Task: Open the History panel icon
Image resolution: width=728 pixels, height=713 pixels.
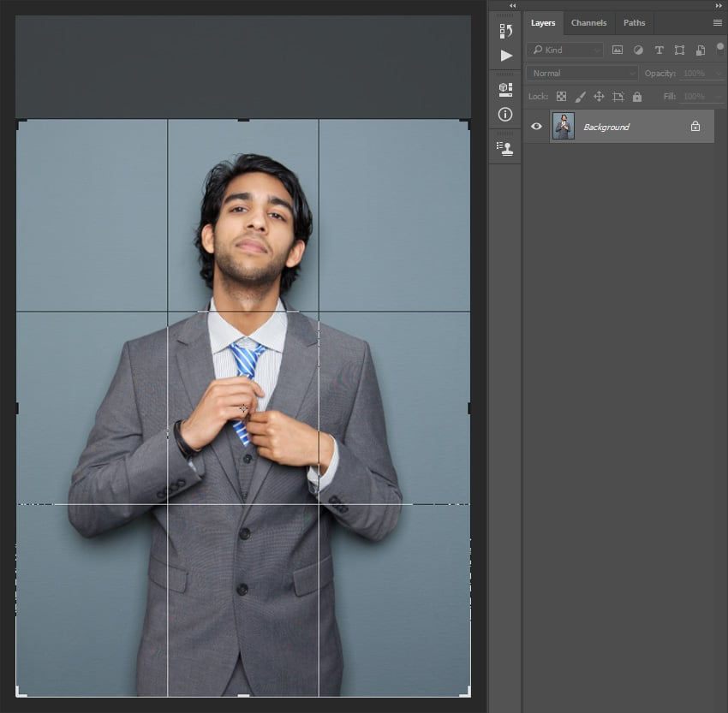Action: coord(505,31)
